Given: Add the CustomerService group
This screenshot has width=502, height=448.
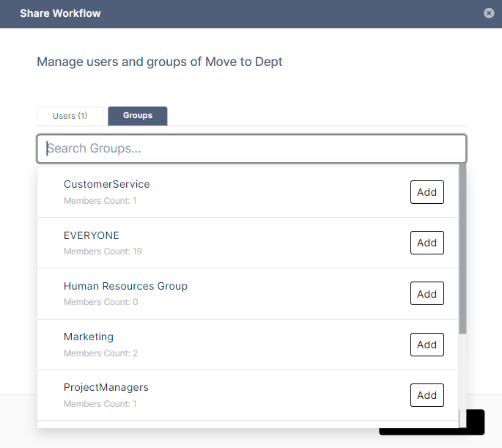Looking at the screenshot, I should (427, 192).
